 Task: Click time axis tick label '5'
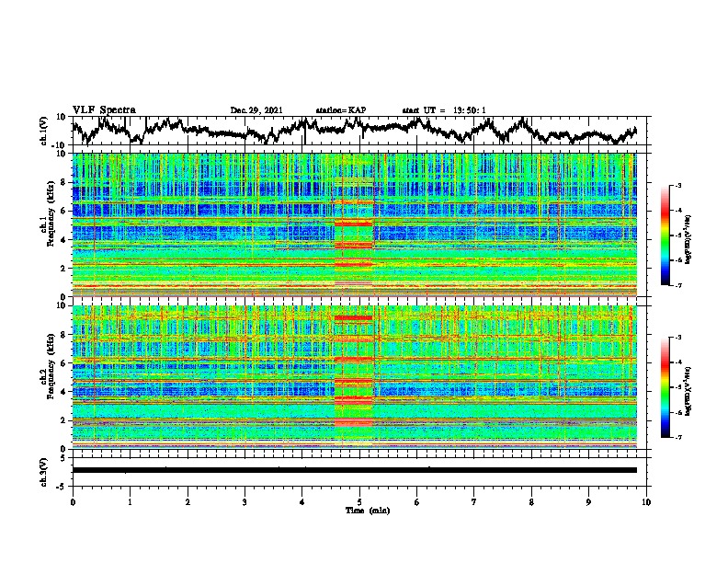pyautogui.click(x=359, y=502)
